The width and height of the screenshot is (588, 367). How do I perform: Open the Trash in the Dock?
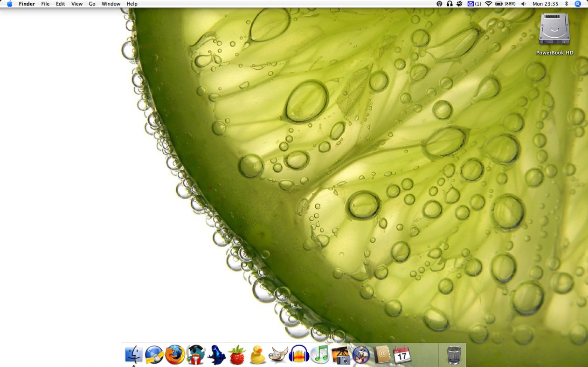[454, 355]
